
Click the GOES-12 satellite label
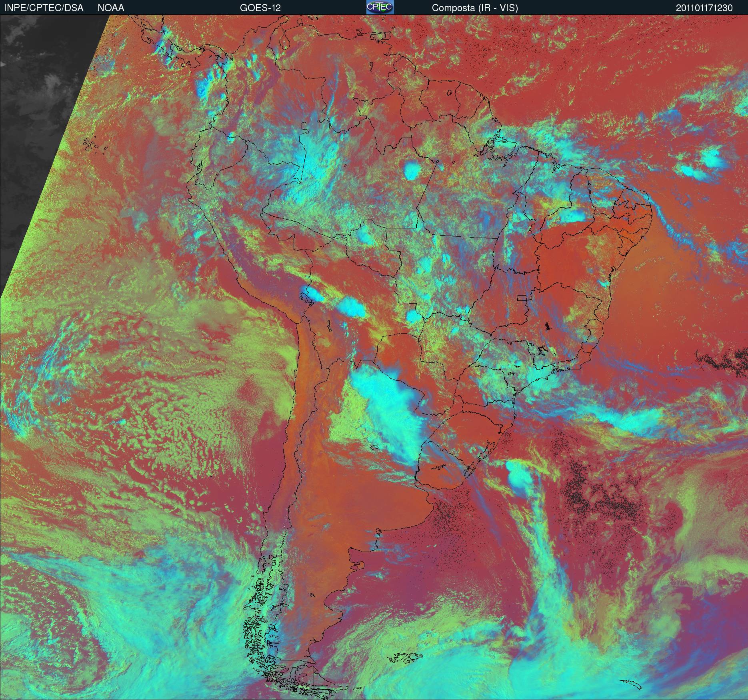[260, 8]
